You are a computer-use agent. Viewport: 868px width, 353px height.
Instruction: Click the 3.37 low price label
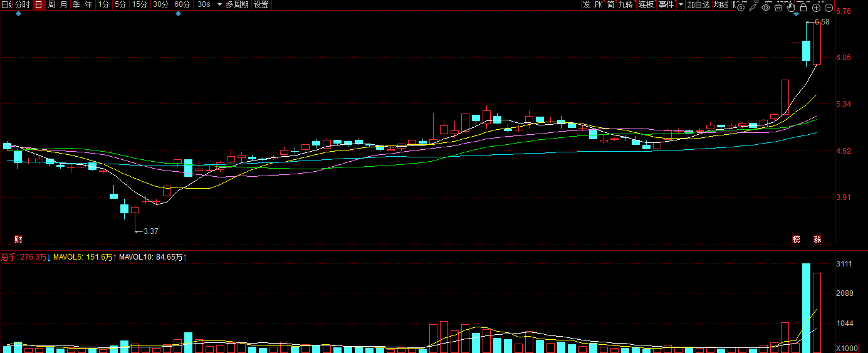[150, 231]
